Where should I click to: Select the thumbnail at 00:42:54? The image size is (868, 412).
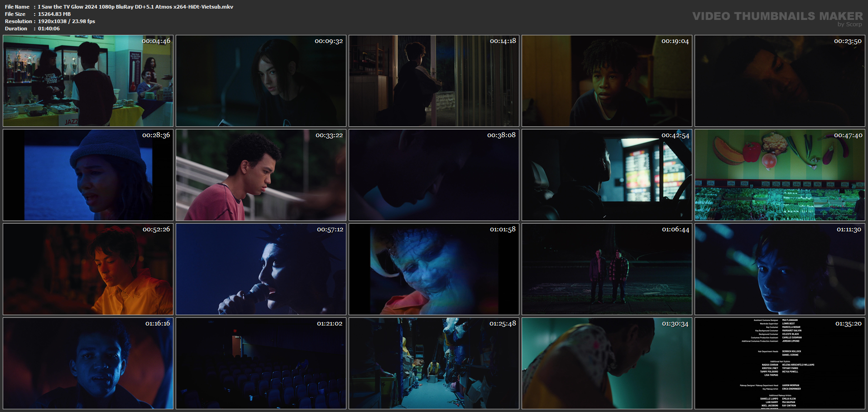pos(607,175)
